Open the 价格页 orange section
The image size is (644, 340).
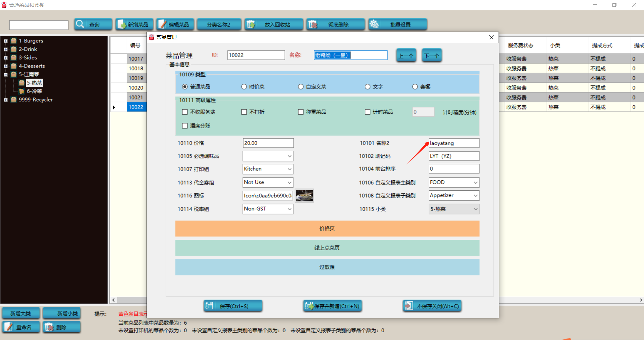[x=327, y=229]
